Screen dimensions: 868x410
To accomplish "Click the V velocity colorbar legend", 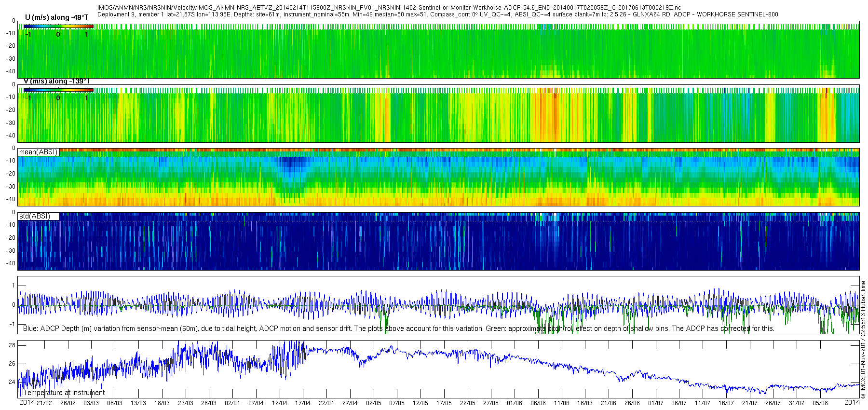I will [58, 90].
